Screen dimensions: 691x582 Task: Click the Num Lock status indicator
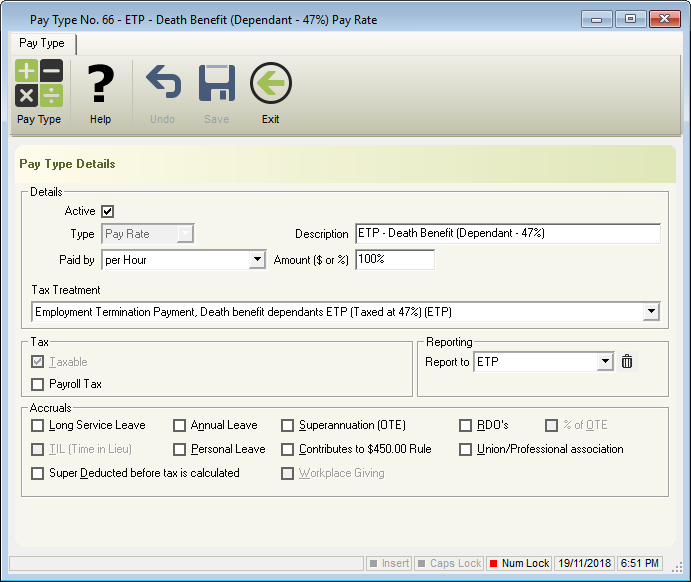coord(519,563)
